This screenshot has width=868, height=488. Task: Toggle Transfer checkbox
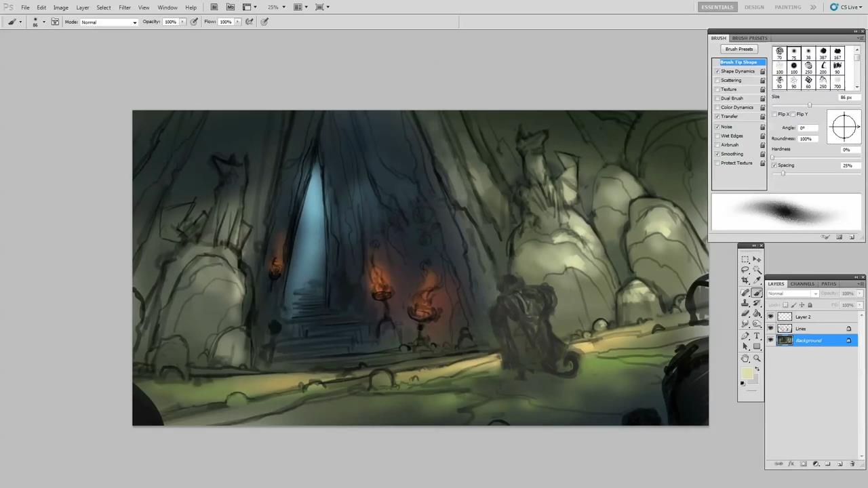tap(717, 116)
